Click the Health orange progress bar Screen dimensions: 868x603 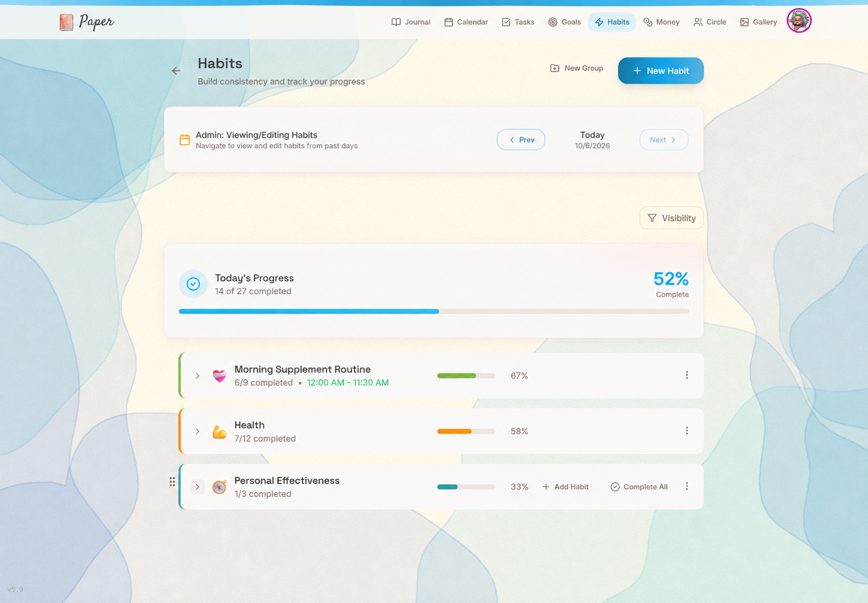pyautogui.click(x=466, y=432)
